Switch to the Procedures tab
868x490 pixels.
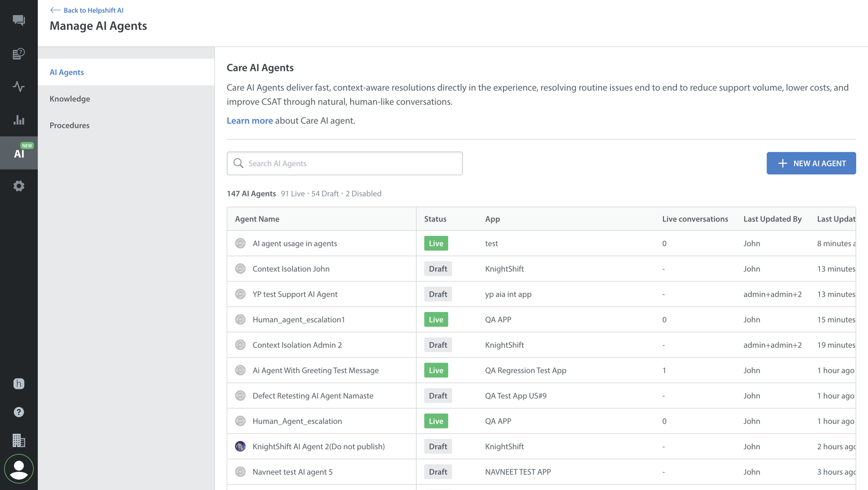tap(69, 125)
